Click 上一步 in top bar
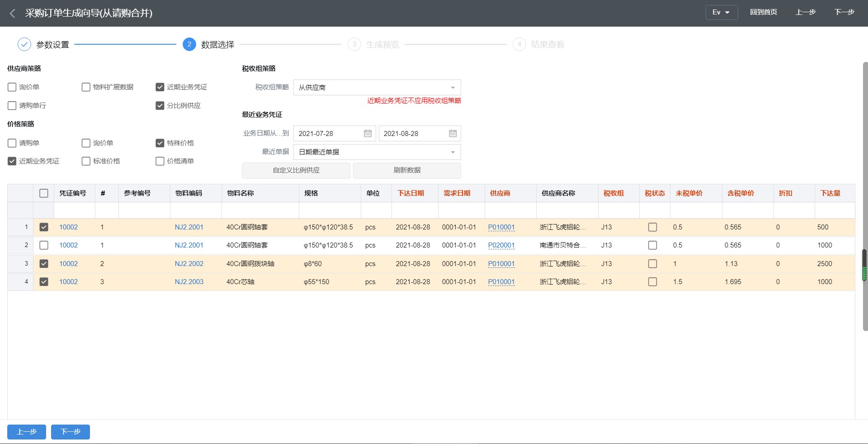868x444 pixels. coord(806,12)
